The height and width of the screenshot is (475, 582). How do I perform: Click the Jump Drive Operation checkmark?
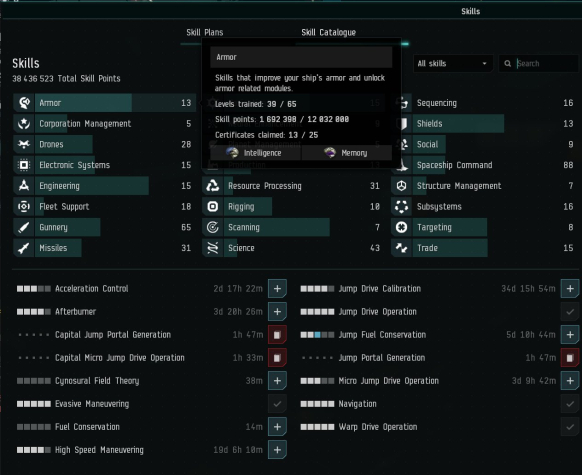(570, 312)
